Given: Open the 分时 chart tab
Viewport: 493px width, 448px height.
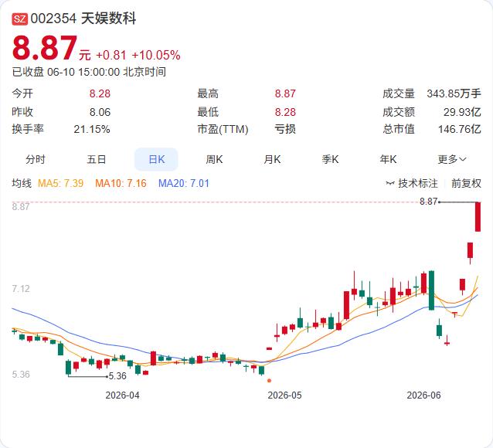Looking at the screenshot, I should coord(36,159).
